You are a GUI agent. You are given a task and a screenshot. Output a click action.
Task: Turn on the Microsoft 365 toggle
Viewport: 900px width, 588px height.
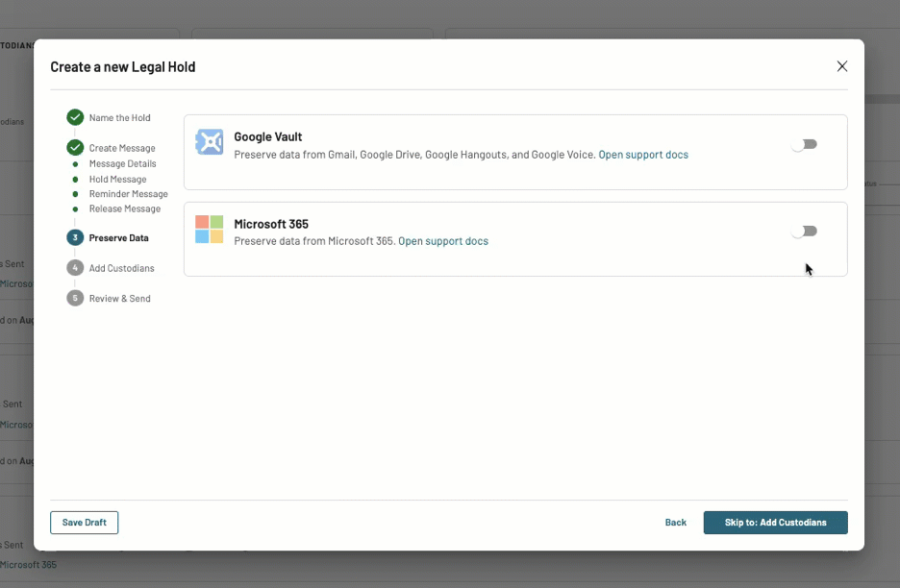[x=804, y=232]
